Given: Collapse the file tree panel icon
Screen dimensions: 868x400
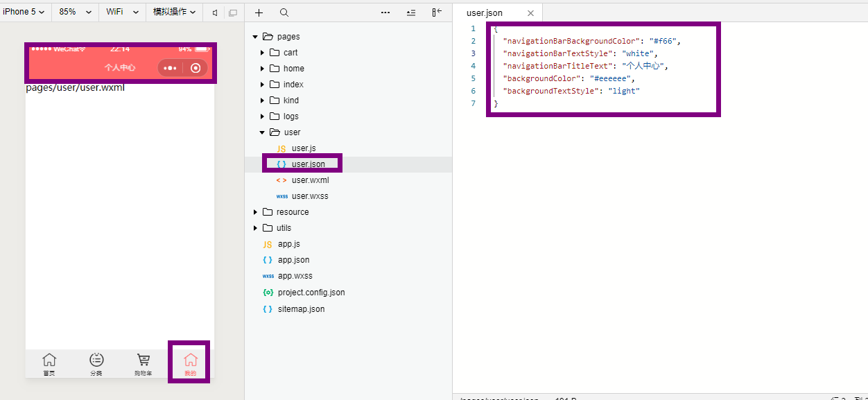Looking at the screenshot, I should [436, 12].
